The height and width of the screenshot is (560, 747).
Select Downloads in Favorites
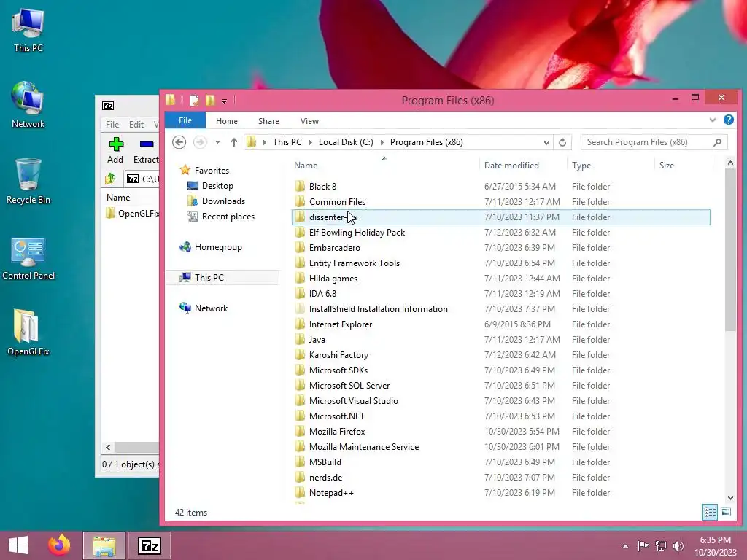pos(223,201)
